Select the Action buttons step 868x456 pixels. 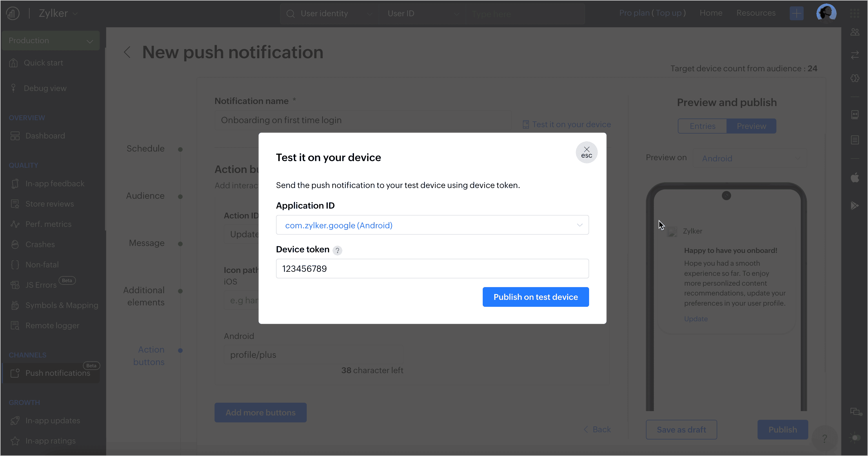pyautogui.click(x=149, y=356)
